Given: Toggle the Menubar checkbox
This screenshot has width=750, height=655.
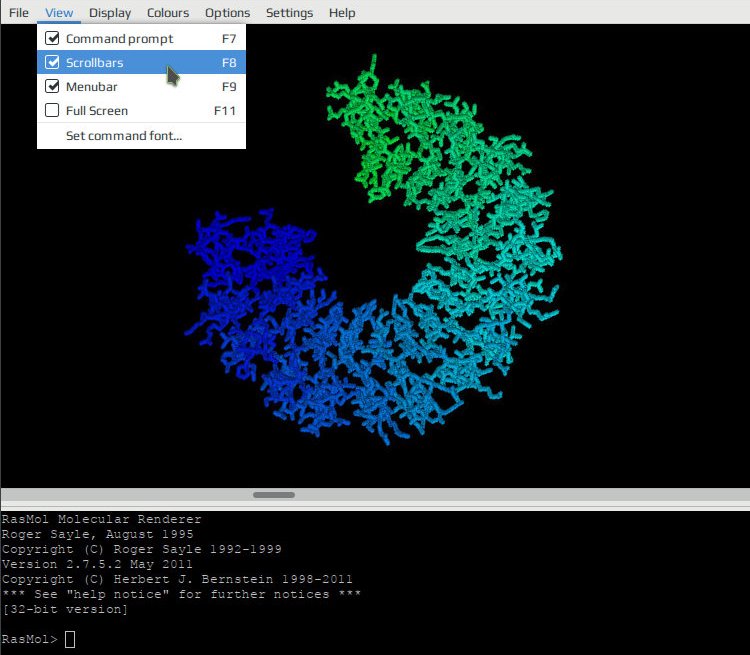Looking at the screenshot, I should [52, 86].
